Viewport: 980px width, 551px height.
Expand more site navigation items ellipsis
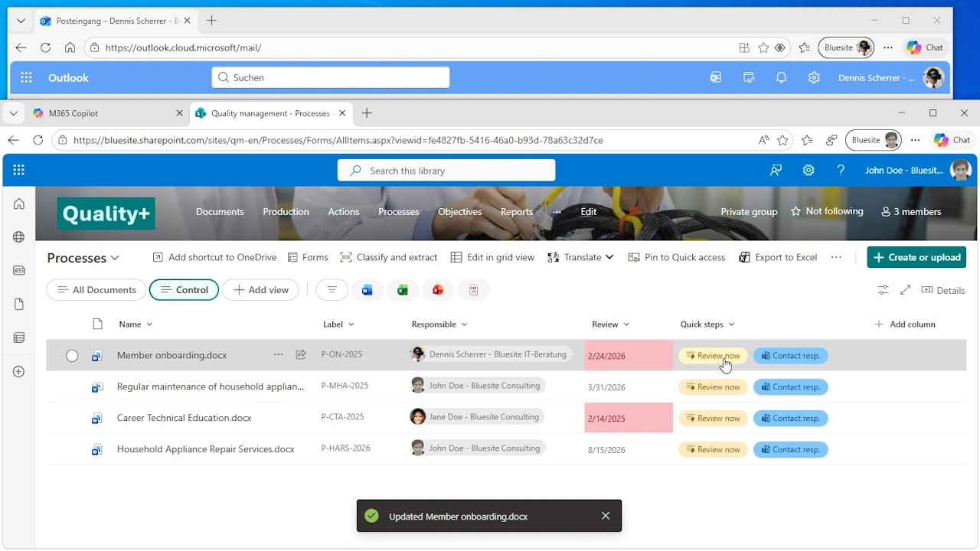click(x=557, y=212)
